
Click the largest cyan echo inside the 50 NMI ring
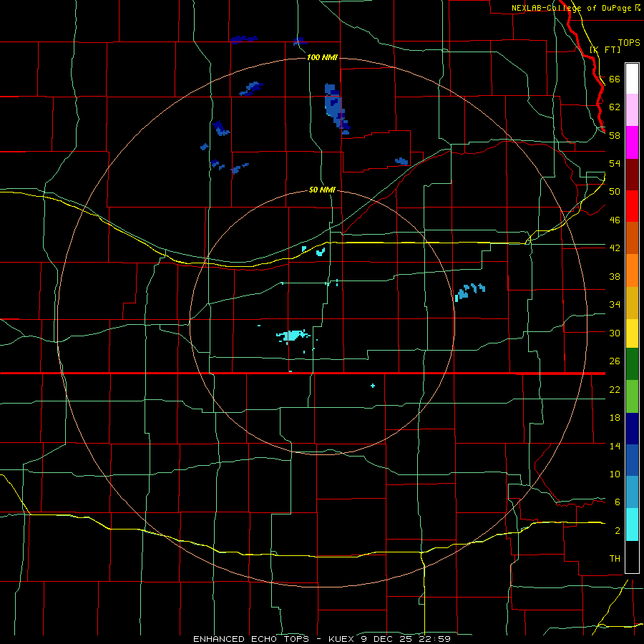point(293,336)
